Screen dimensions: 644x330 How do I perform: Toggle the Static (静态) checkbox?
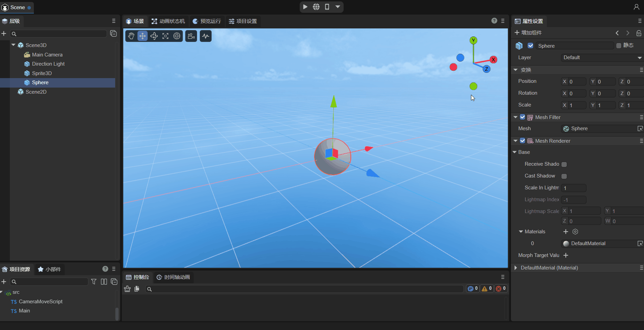(619, 46)
